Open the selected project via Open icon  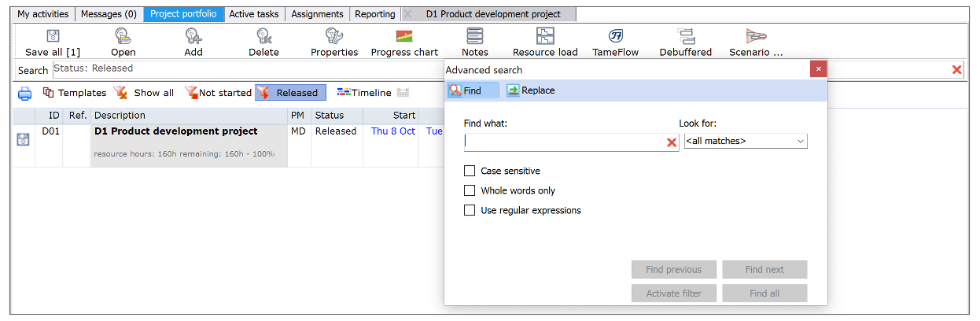pyautogui.click(x=123, y=35)
